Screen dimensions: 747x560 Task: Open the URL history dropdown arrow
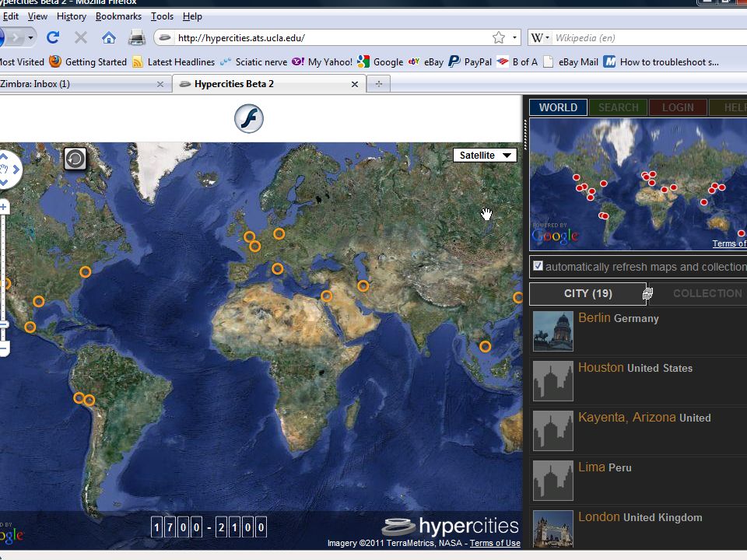(514, 37)
